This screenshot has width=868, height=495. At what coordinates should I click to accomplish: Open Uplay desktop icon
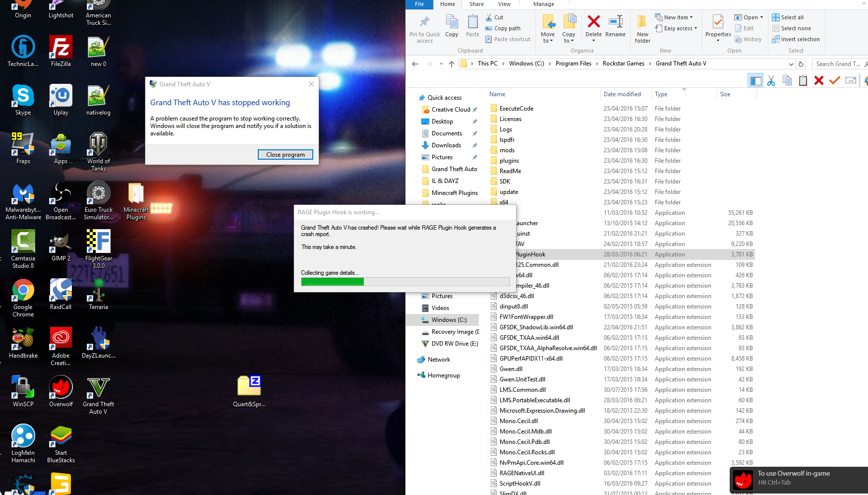(61, 100)
